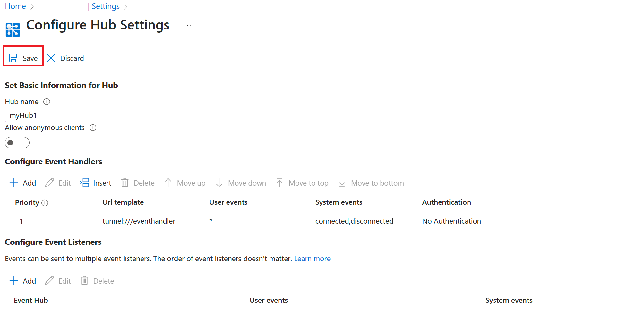Move the event handler up
644x322 pixels.
[185, 183]
